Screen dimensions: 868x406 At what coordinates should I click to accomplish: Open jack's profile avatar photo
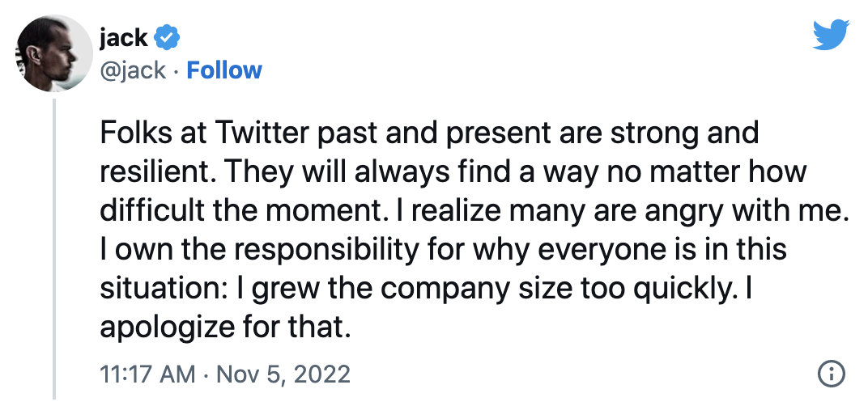(55, 53)
